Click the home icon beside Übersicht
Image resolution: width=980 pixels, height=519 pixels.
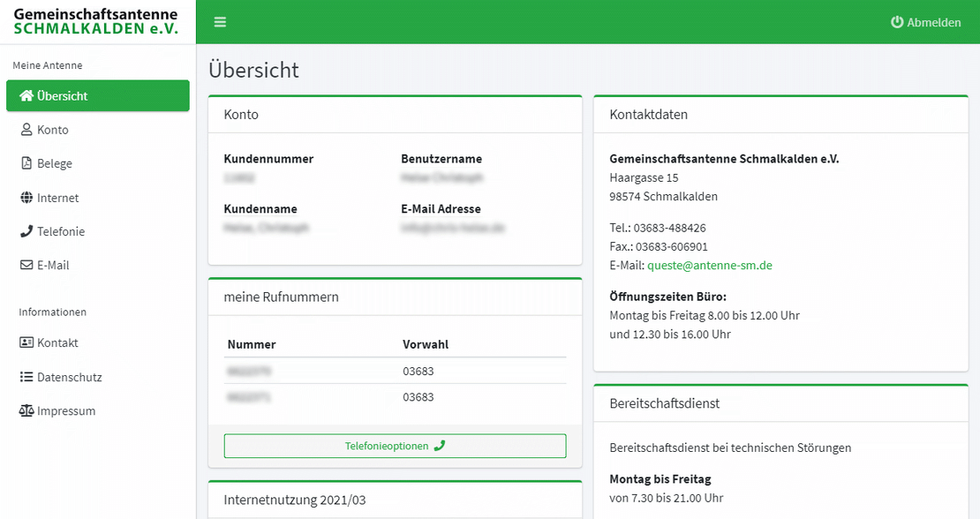point(26,95)
